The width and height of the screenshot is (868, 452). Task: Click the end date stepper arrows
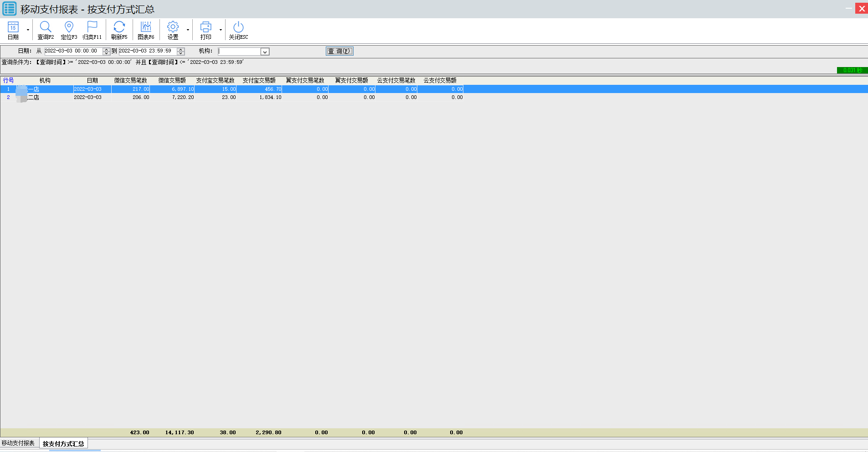181,52
